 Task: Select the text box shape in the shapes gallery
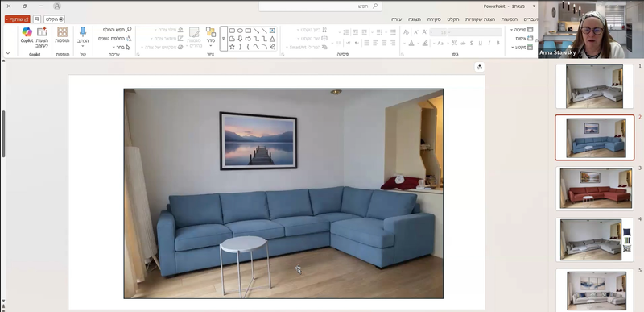click(272, 31)
